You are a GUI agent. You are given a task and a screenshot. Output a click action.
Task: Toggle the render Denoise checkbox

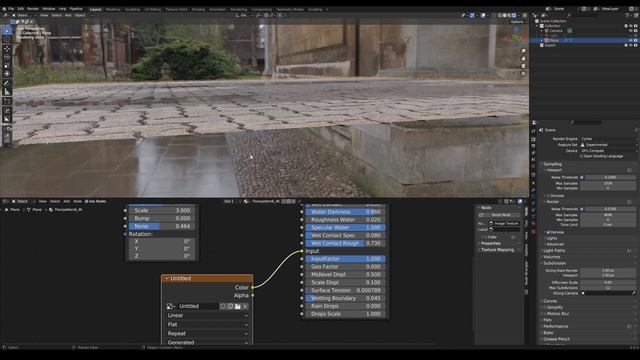[x=548, y=232]
